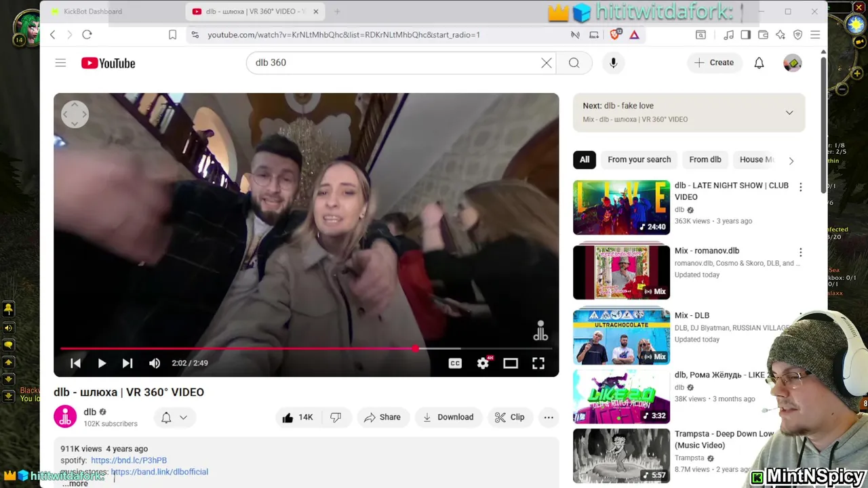Dislike this video
The image size is (868, 488).
tap(336, 418)
